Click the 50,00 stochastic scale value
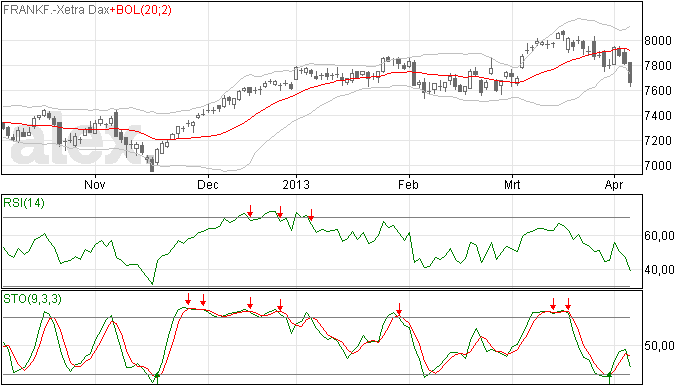This screenshot has height=387, width=690. (659, 346)
